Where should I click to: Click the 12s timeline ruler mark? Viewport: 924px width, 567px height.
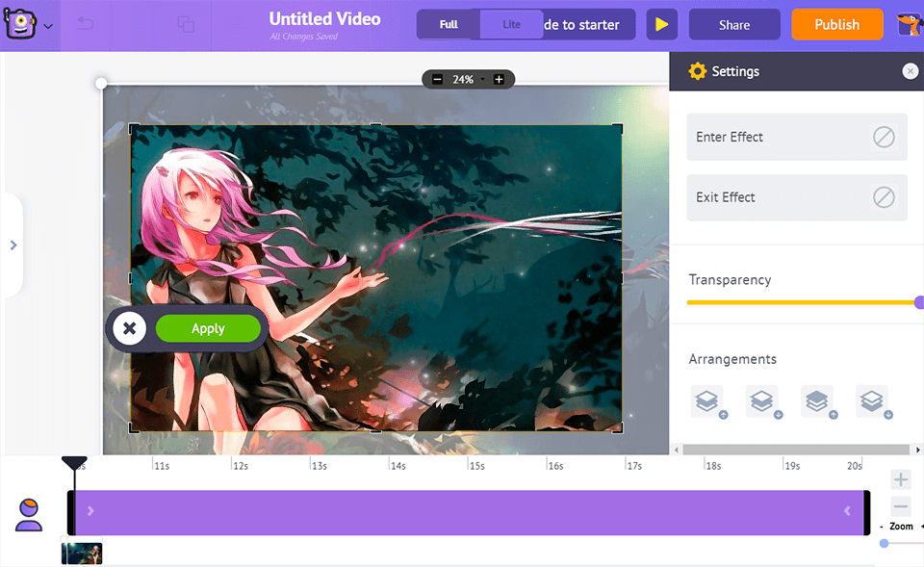(241, 466)
